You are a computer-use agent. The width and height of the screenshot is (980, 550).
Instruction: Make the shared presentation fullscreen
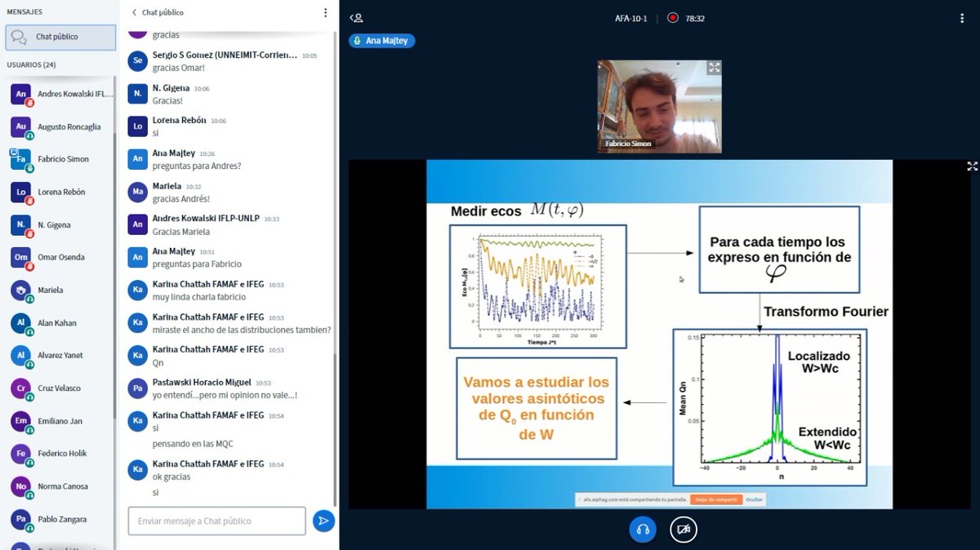972,166
